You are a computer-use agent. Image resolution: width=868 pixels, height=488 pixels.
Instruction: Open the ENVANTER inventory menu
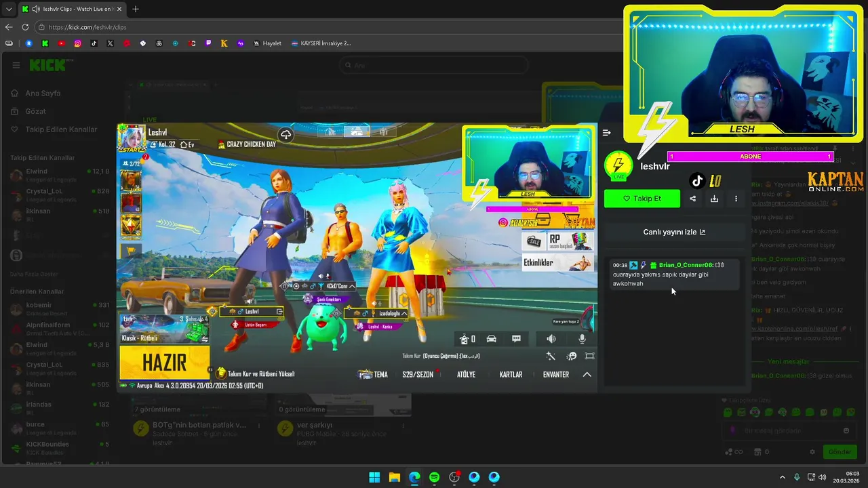pyautogui.click(x=555, y=374)
